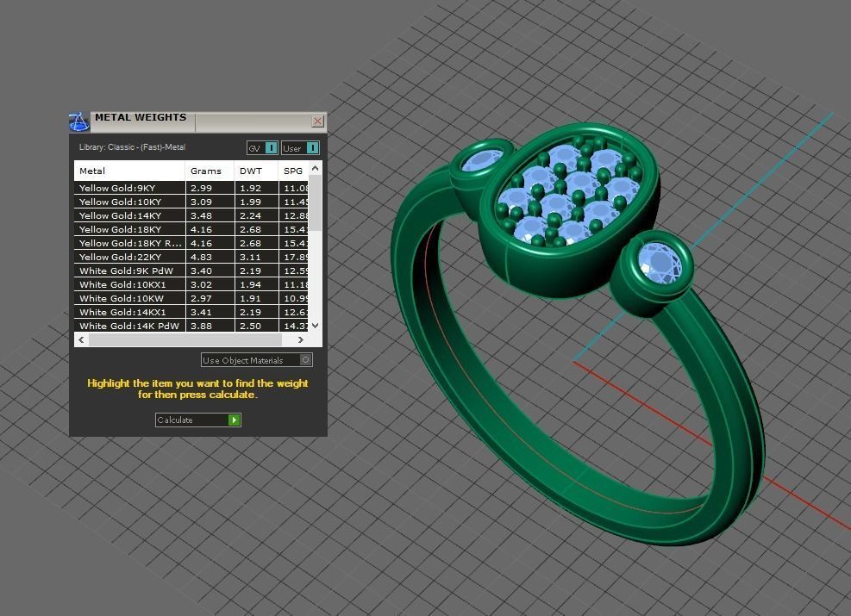Select the White Gold:14KX1 row

(191, 313)
